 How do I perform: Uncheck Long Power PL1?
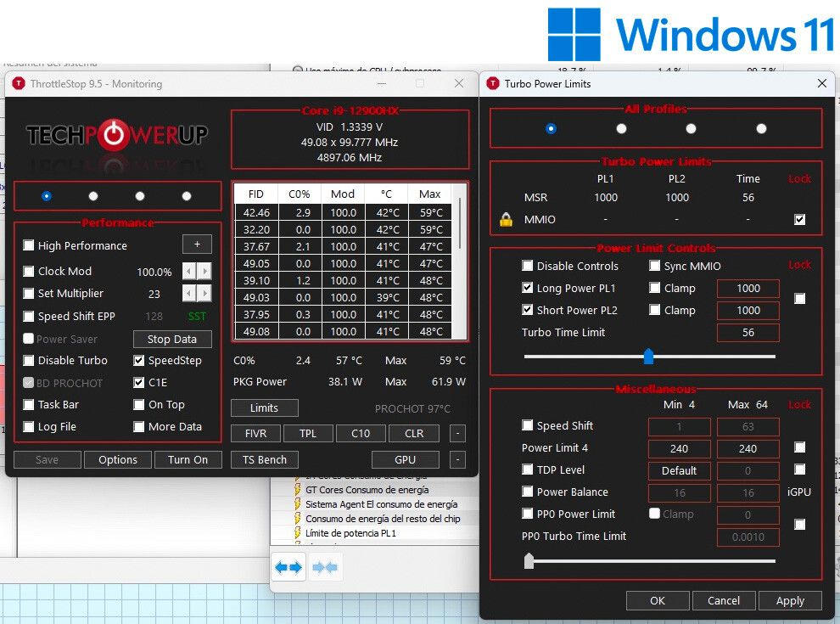(x=528, y=288)
